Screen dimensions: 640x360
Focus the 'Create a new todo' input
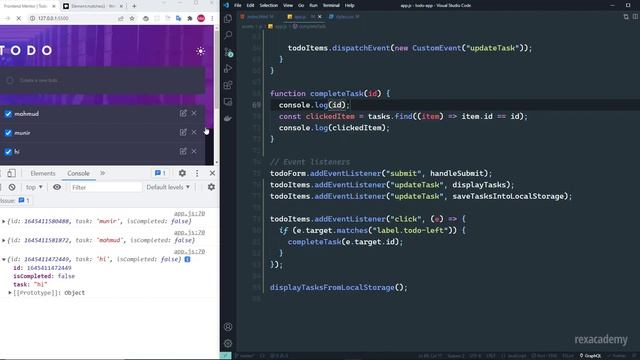[x=102, y=80]
